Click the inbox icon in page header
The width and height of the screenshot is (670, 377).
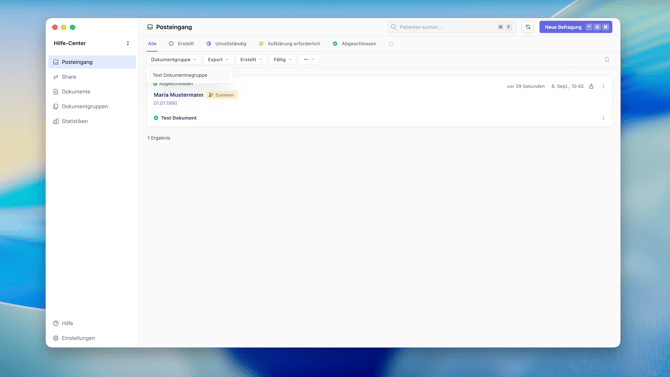(150, 27)
